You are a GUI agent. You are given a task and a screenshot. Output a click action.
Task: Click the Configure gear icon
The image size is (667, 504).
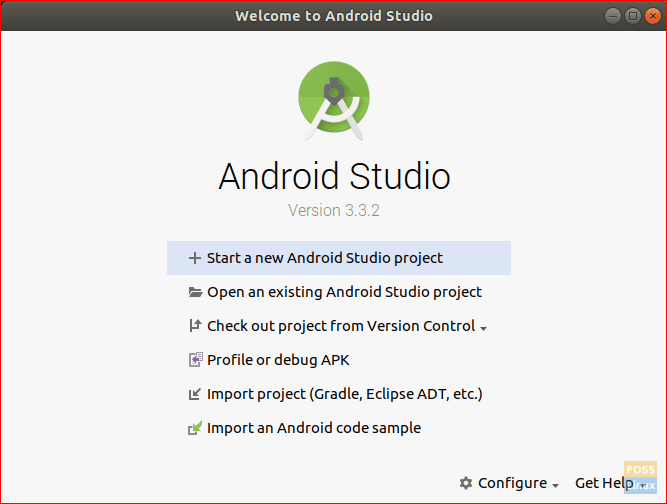(466, 483)
